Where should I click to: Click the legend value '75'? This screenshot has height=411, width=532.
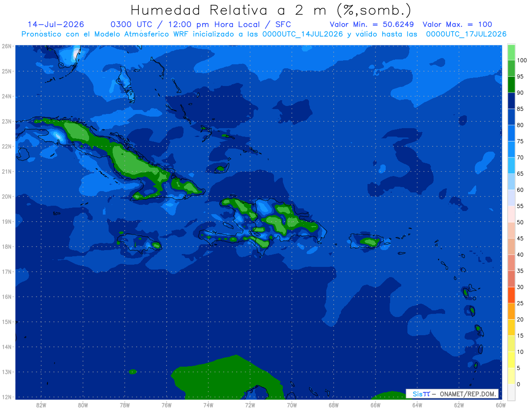(520, 141)
